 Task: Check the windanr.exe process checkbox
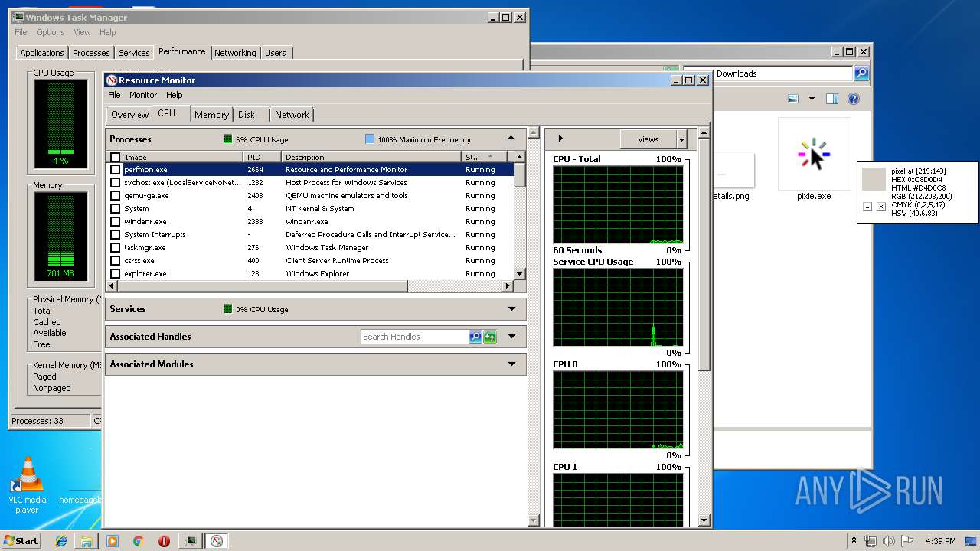116,222
